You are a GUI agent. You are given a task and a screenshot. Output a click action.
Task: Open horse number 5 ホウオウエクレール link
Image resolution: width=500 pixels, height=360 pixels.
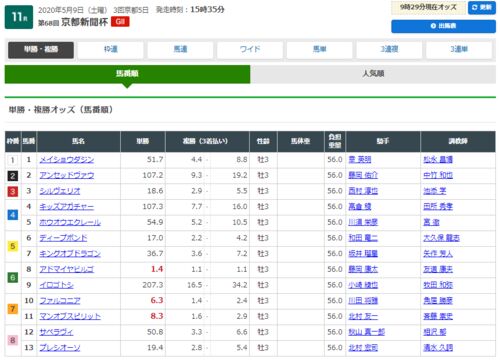[70, 222]
